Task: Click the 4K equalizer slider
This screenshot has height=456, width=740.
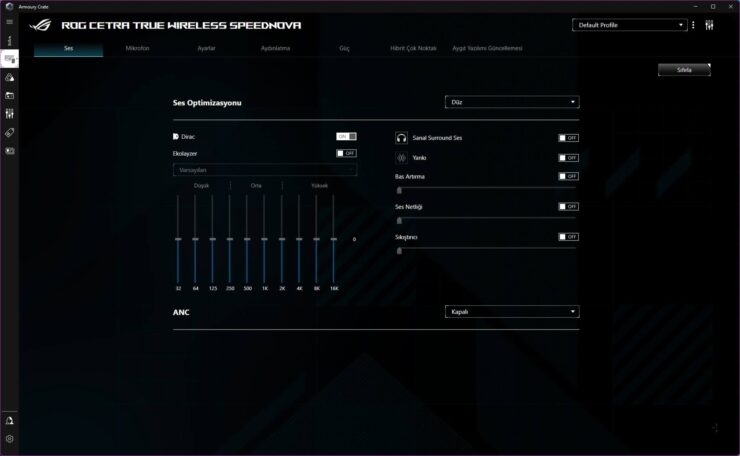Action: (299, 239)
